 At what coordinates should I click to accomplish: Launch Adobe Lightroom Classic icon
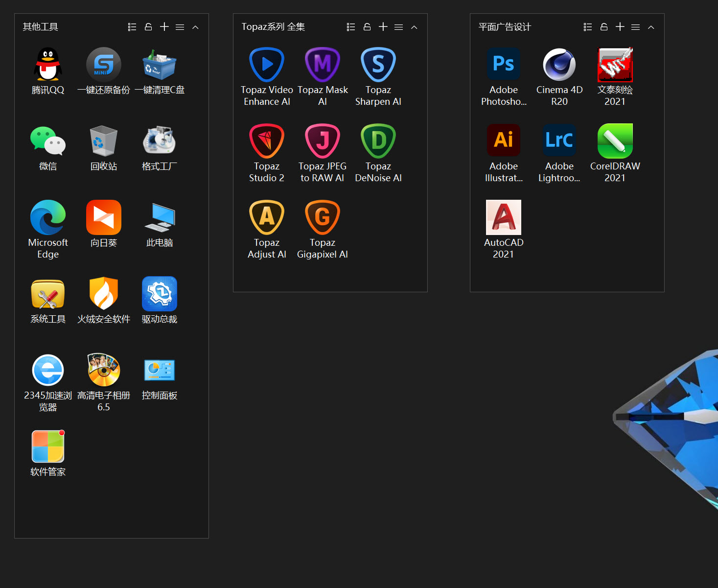pyautogui.click(x=559, y=141)
